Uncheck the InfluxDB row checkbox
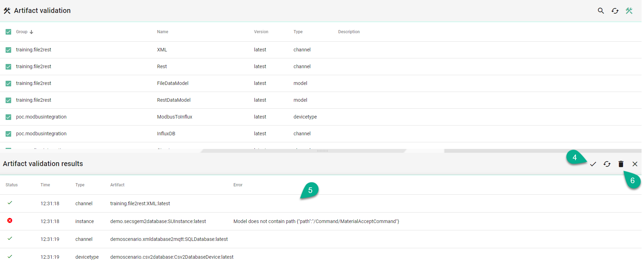 pyautogui.click(x=8, y=134)
